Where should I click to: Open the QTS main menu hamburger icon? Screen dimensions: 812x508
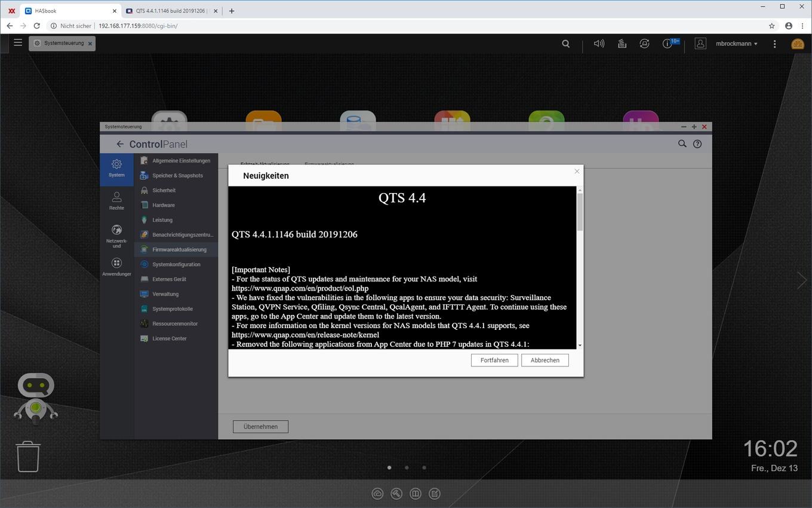coord(18,43)
